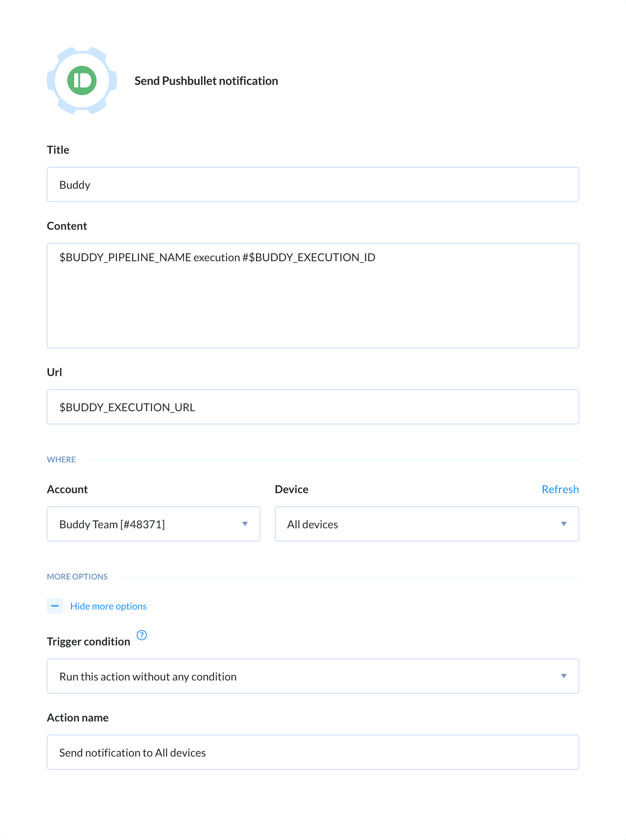Select the WHERE section header
The height and width of the screenshot is (840, 626).
click(x=61, y=459)
